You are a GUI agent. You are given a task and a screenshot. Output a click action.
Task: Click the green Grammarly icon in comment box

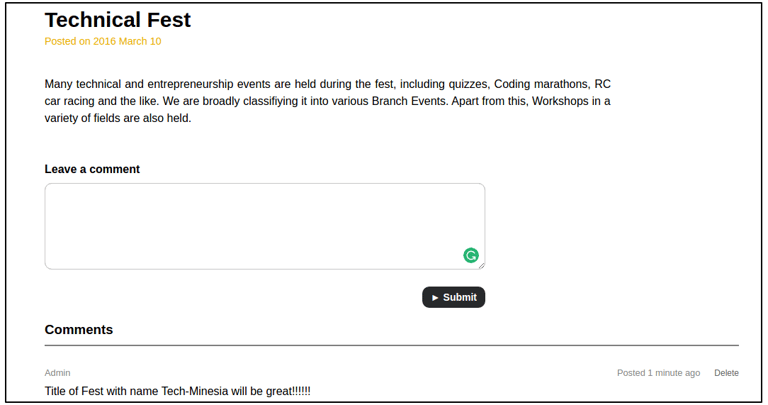pyautogui.click(x=471, y=255)
